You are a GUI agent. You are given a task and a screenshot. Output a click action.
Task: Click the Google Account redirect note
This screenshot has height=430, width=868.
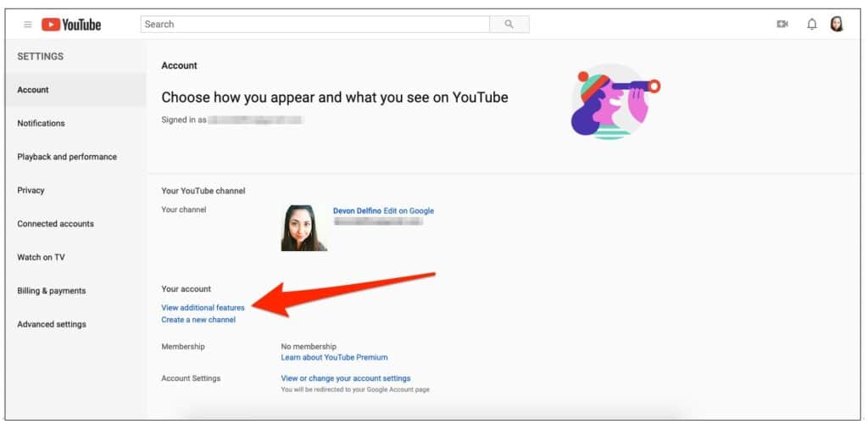355,389
